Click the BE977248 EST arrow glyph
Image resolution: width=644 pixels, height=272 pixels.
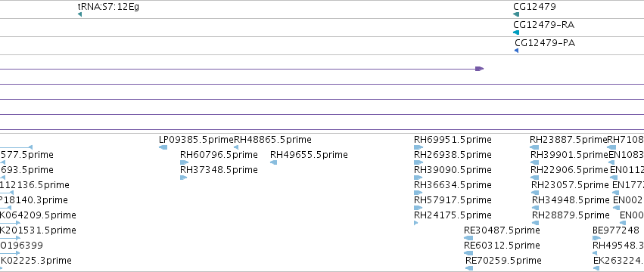coord(597,238)
